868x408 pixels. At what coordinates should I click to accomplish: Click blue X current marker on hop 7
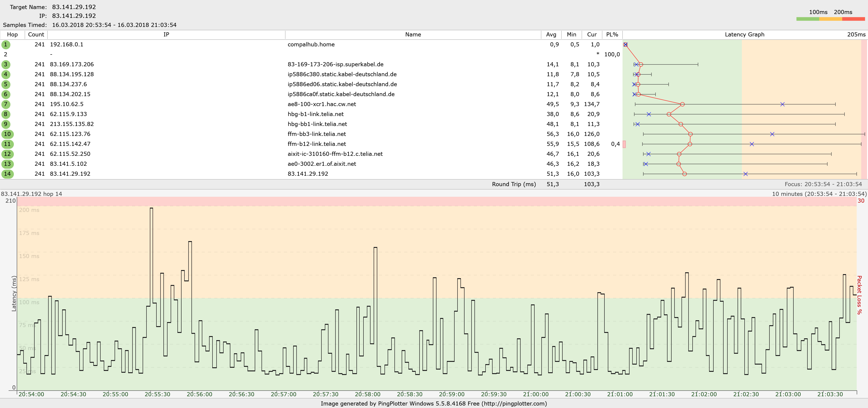click(x=782, y=104)
